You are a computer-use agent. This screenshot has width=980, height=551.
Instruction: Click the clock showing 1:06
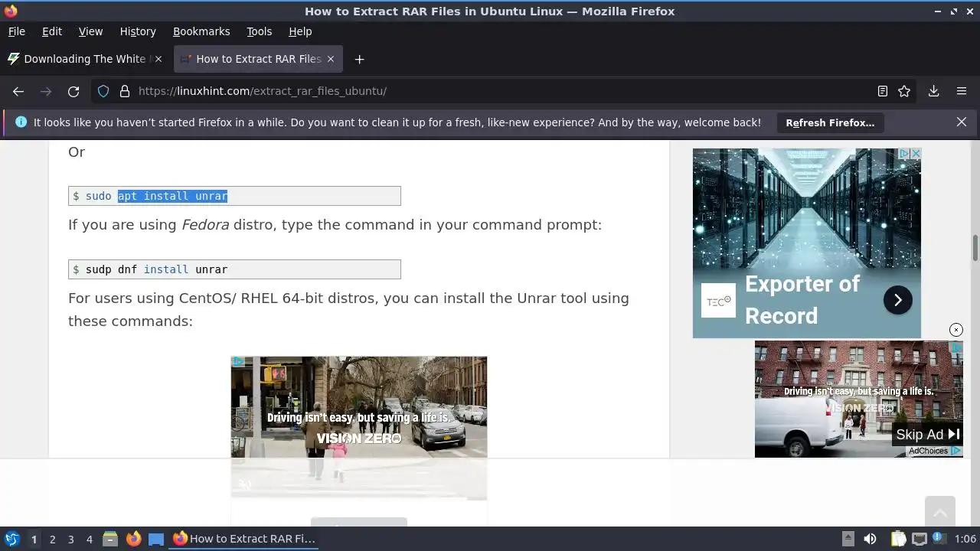(x=965, y=539)
